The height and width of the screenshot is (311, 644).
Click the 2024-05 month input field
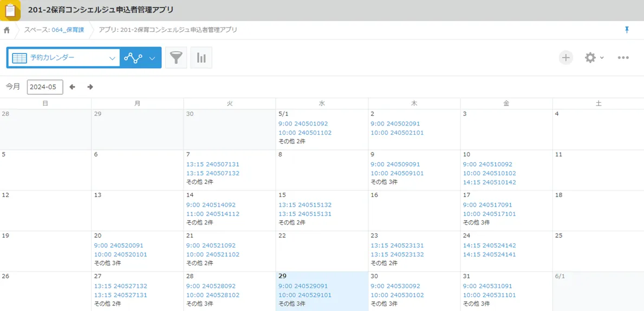[45, 87]
